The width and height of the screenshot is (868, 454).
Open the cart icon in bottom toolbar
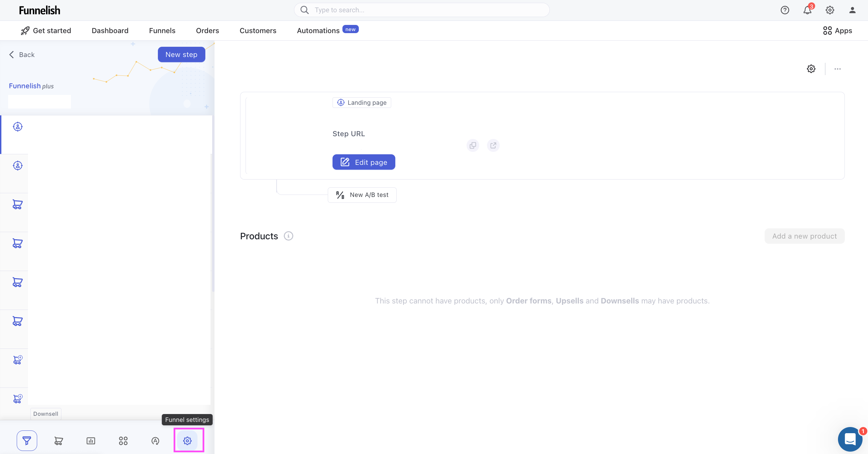(59, 441)
